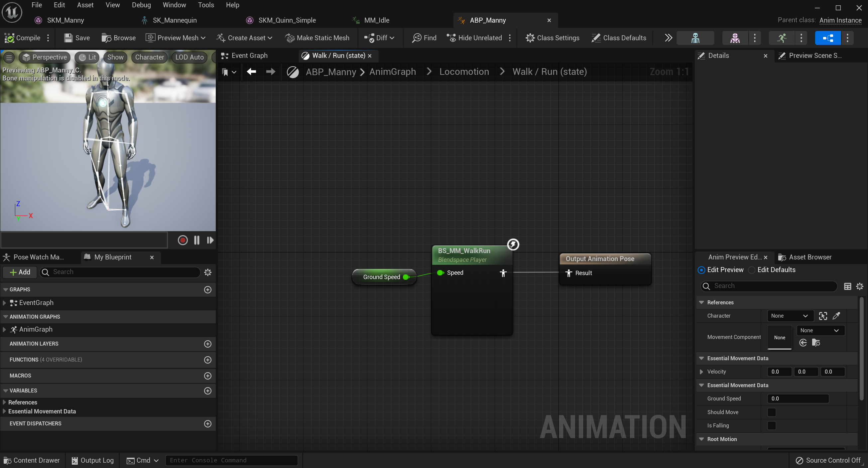This screenshot has width=868, height=468.
Task: Toggle Hide Unrelated nodes
Action: coord(474,38)
